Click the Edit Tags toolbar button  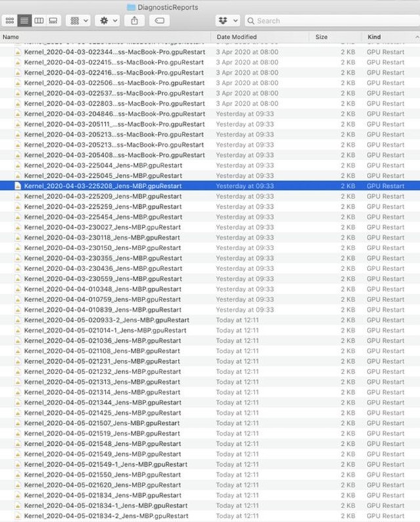tap(159, 20)
